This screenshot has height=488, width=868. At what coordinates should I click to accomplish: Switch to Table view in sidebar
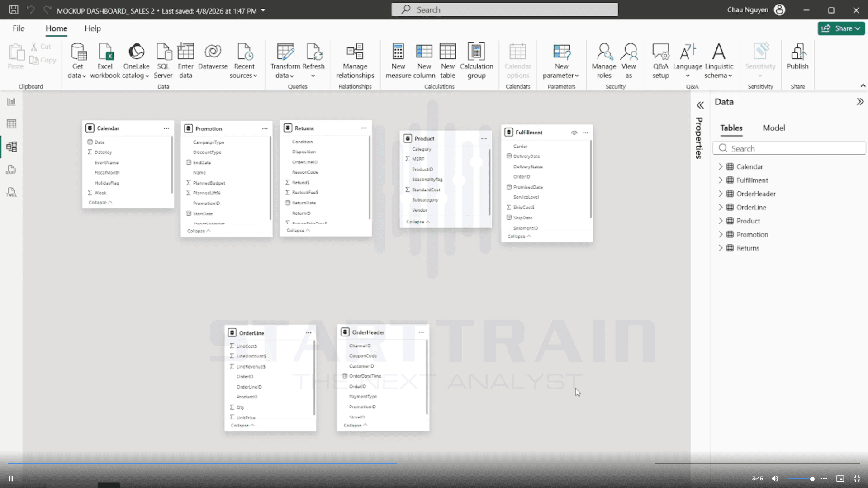[x=11, y=124]
